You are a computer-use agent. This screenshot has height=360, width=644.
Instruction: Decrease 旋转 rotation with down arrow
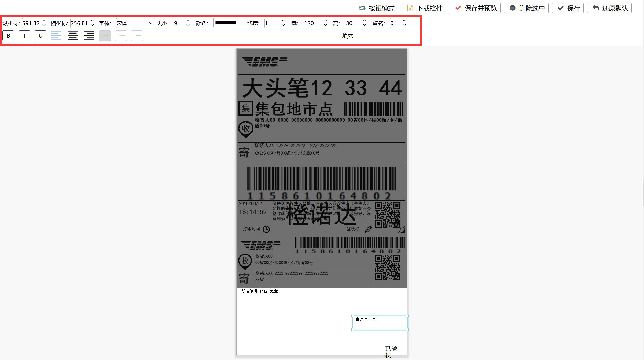point(404,25)
